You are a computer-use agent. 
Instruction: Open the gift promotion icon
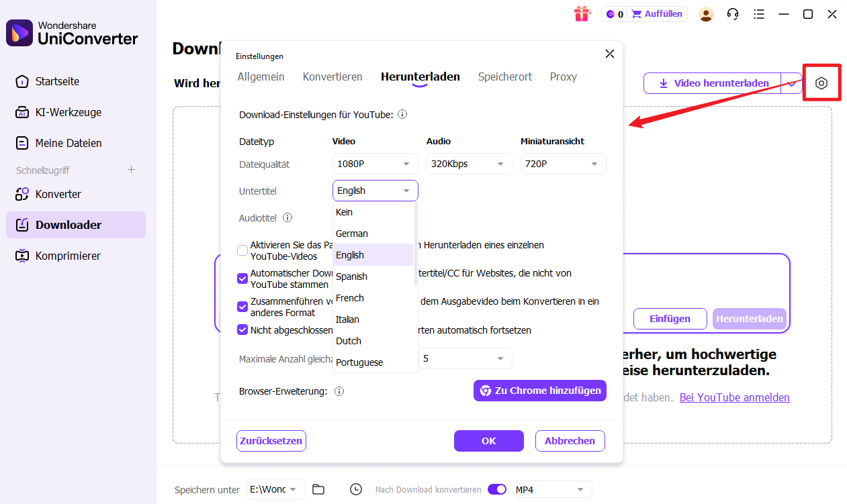tap(583, 13)
